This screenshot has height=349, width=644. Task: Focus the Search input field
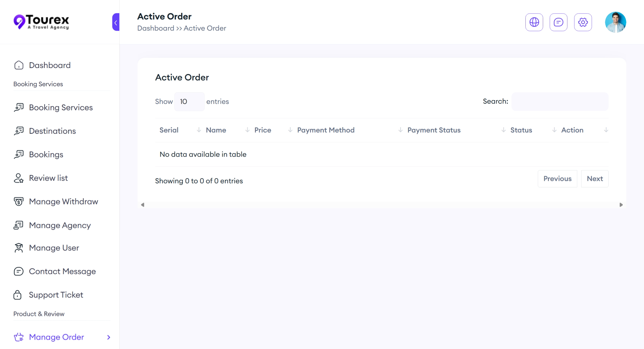(560, 102)
